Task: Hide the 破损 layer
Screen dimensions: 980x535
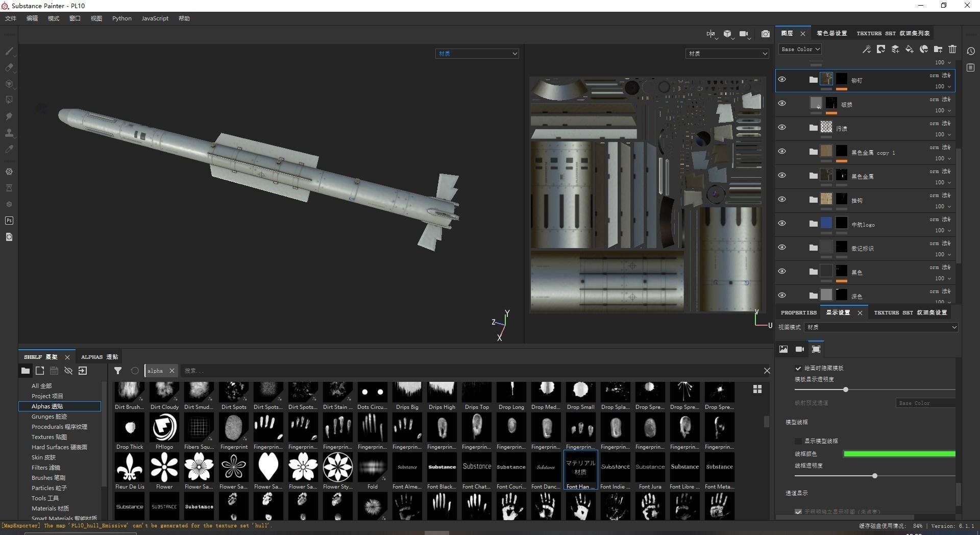Action: click(782, 103)
